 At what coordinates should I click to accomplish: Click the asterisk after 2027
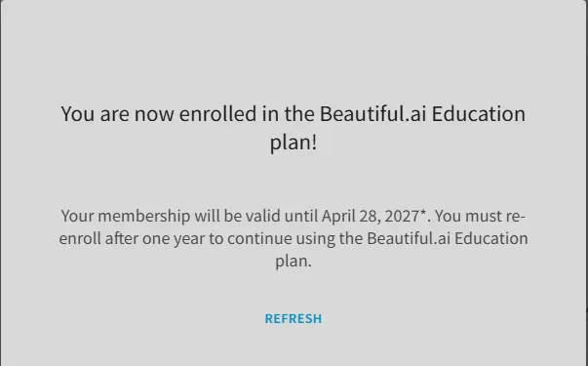pos(423,213)
